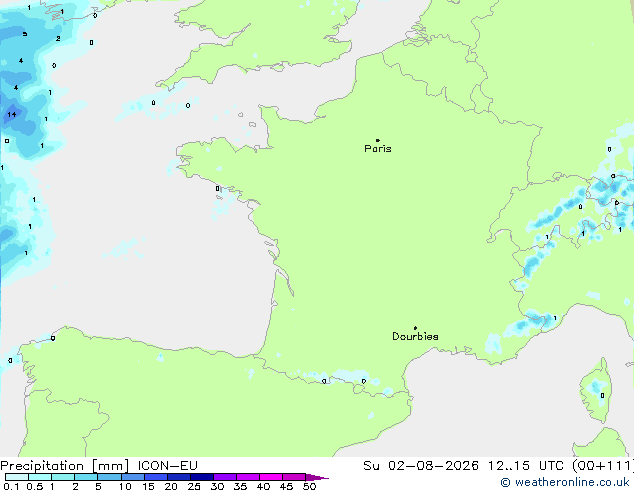The width and height of the screenshot is (634, 490).
Task: Pick the 15–20 mm legend swatch
Action: pos(155,477)
